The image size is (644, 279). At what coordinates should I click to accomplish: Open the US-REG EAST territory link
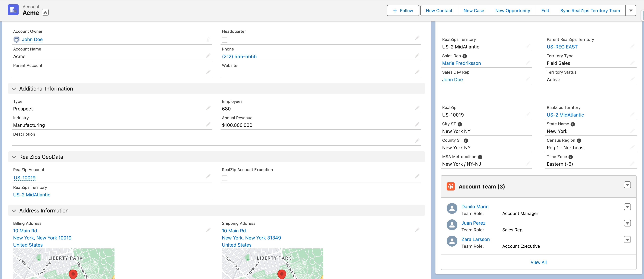[562, 47]
